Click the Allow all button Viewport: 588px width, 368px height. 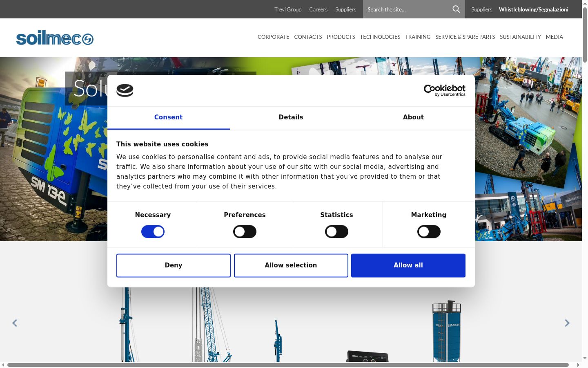click(x=408, y=265)
